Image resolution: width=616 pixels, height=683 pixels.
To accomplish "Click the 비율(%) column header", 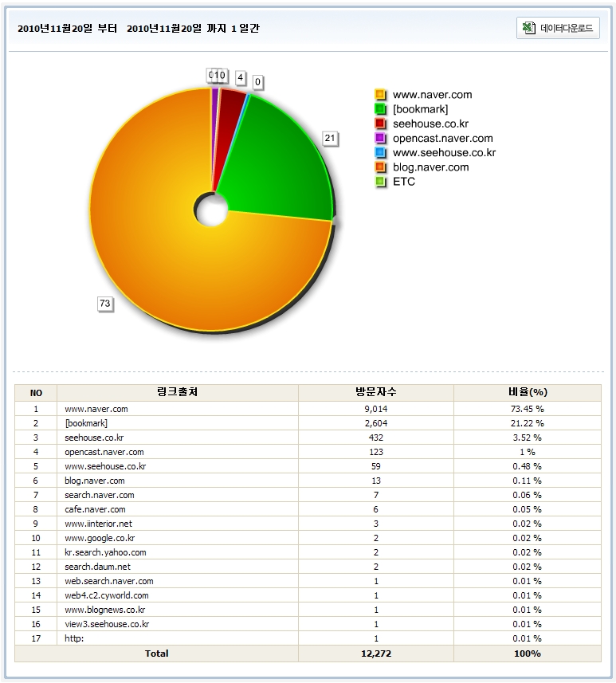I will click(527, 392).
